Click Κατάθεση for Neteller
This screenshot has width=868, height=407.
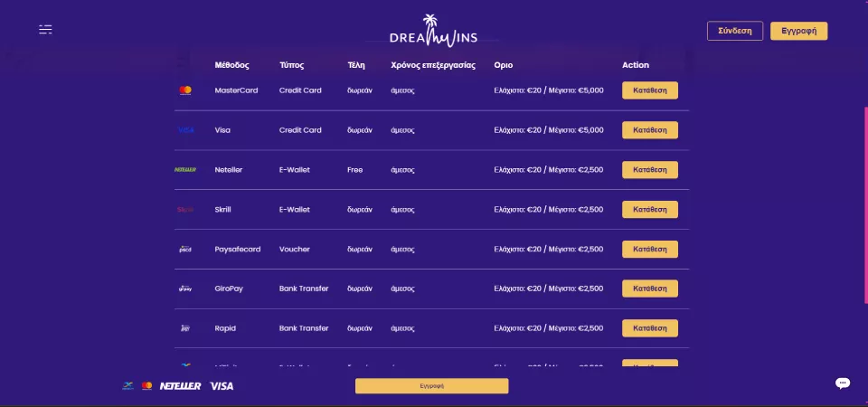[x=650, y=170]
